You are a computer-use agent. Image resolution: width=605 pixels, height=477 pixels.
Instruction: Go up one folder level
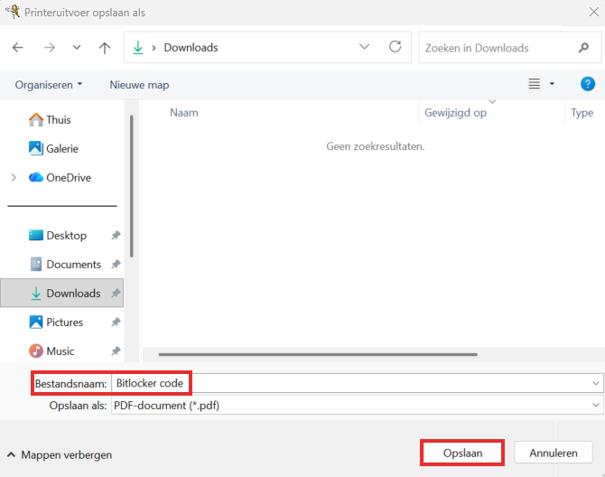[x=105, y=47]
